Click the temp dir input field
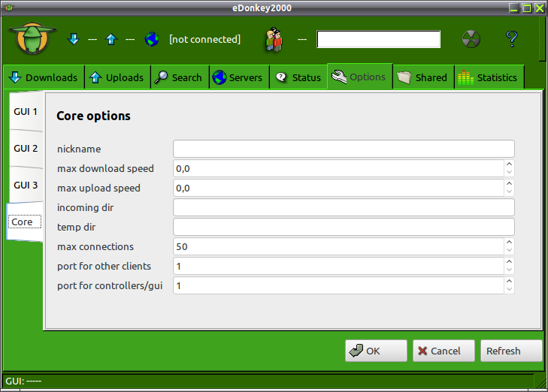The image size is (548, 392). [344, 227]
